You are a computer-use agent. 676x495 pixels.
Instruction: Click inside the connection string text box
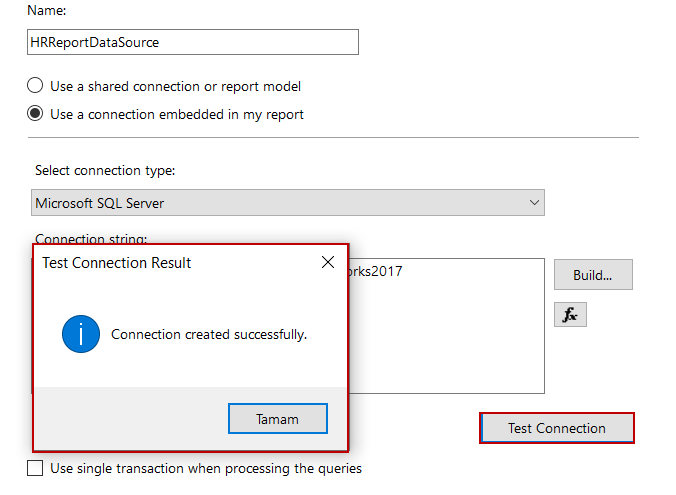[x=450, y=330]
